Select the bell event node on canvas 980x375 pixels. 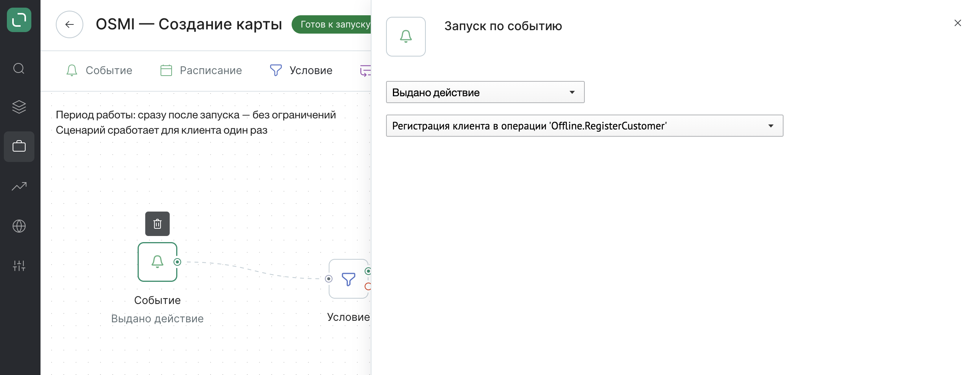click(x=157, y=262)
